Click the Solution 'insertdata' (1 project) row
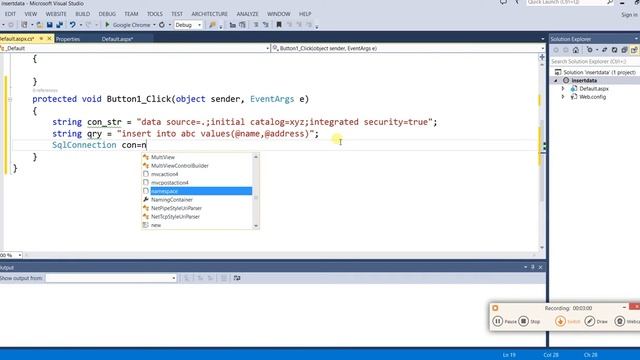Viewport: 640px width, 360px height. pyautogui.click(x=595, y=72)
